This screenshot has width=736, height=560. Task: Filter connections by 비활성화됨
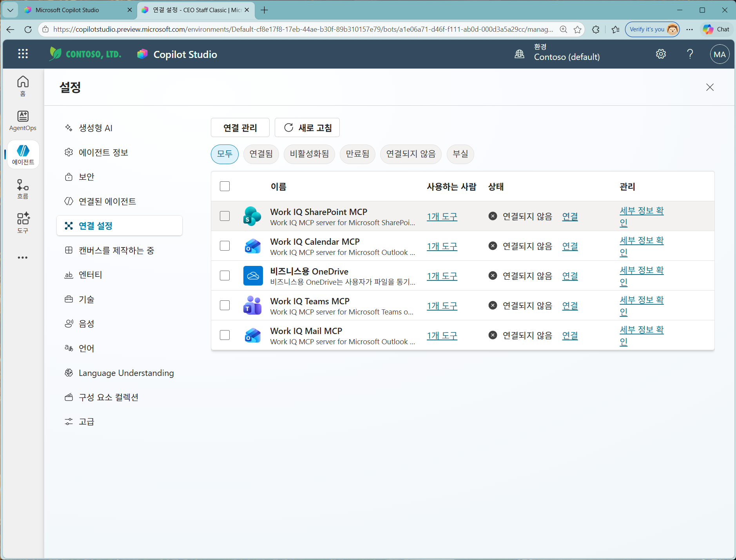point(310,154)
